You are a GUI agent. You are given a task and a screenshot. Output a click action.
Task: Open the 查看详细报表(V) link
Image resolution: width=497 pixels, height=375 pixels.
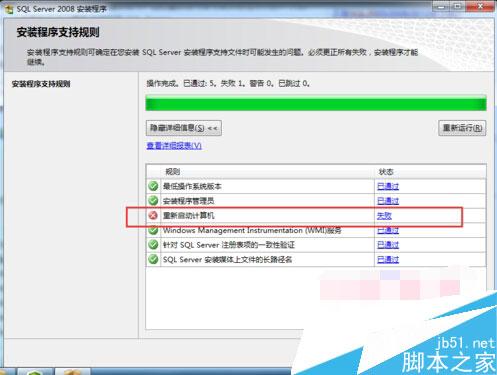(174, 146)
